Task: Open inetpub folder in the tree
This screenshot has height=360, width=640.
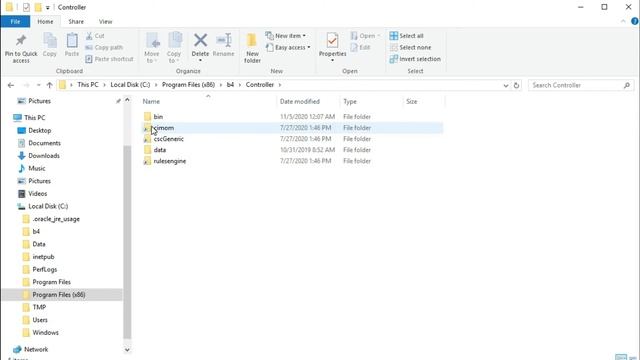Action: coord(43,257)
